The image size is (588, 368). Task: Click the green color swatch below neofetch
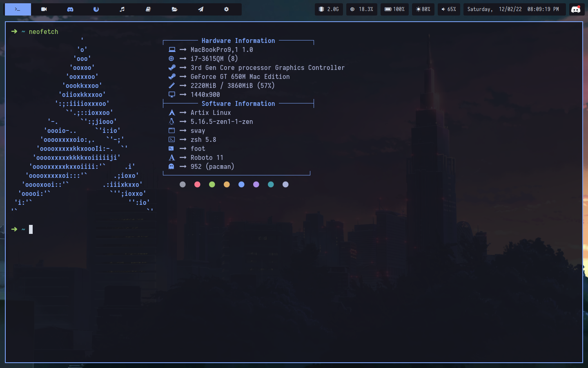pyautogui.click(x=212, y=184)
